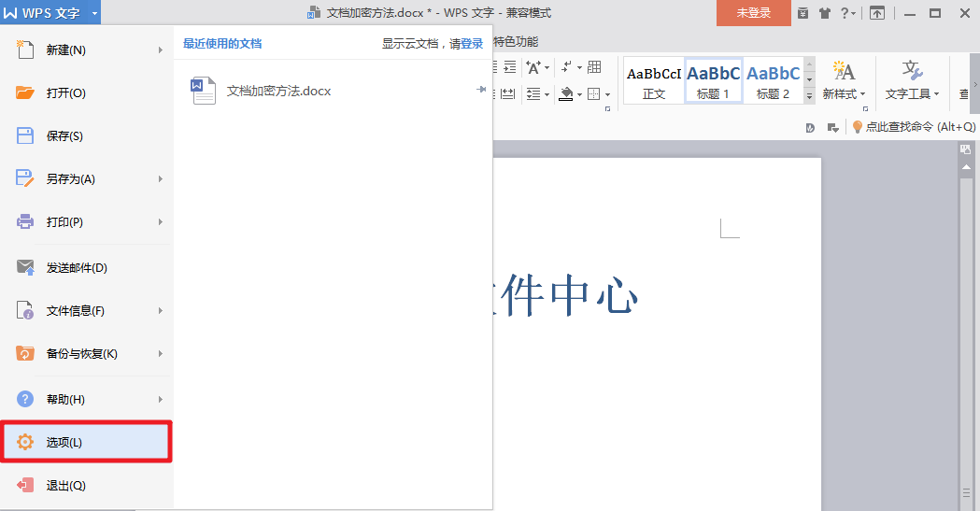Expand the 文件信息(F) submenu arrow
Screen dimensions: 980x511
click(x=161, y=310)
